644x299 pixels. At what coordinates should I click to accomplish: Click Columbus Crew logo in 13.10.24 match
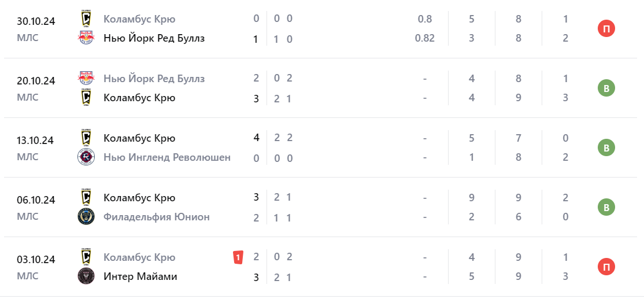pyautogui.click(x=86, y=138)
